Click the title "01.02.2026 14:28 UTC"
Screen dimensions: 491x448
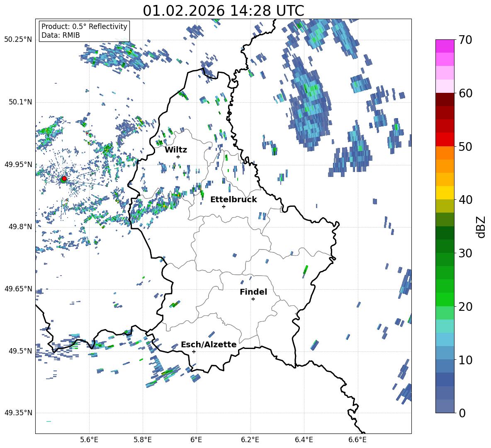223,11
